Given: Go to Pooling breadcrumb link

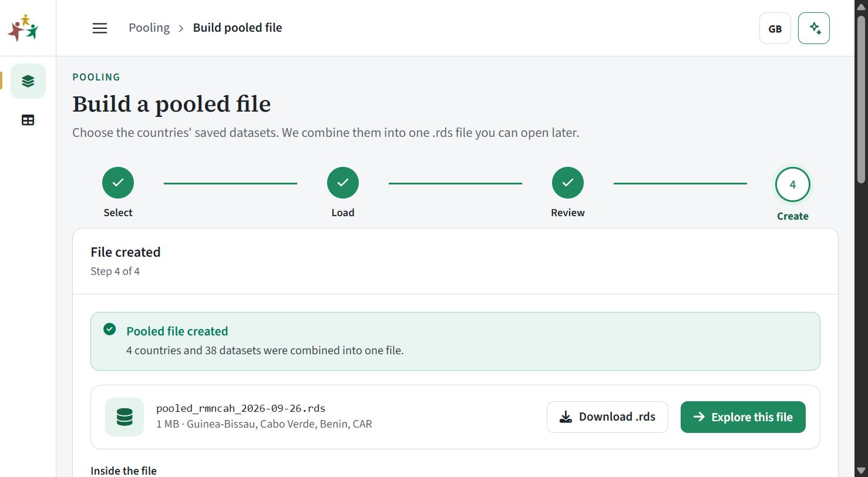Looking at the screenshot, I should (x=149, y=28).
